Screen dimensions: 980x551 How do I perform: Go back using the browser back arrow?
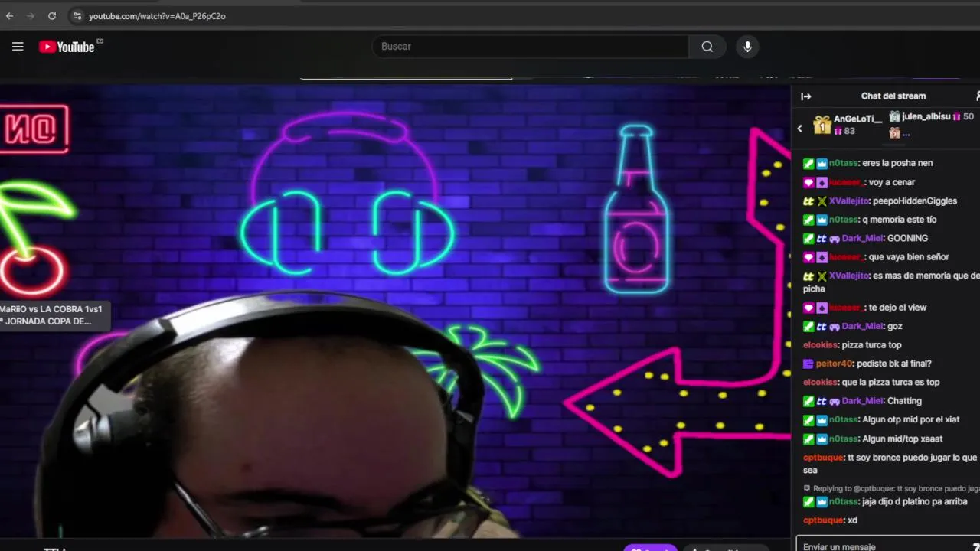(10, 15)
